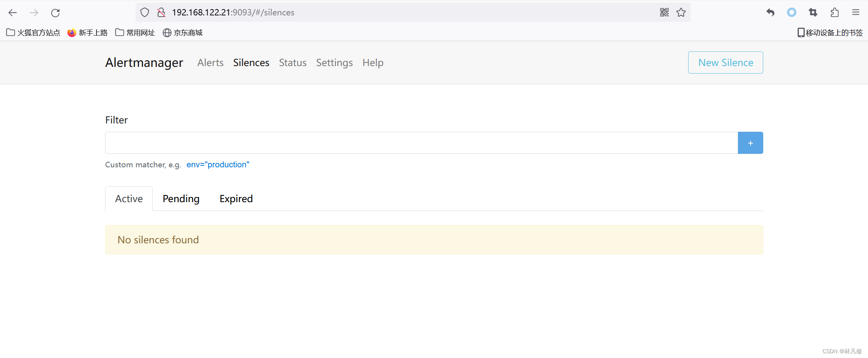Click the undo arrow toolbar icon
Screen dimensions: 868x358
[x=770, y=12]
